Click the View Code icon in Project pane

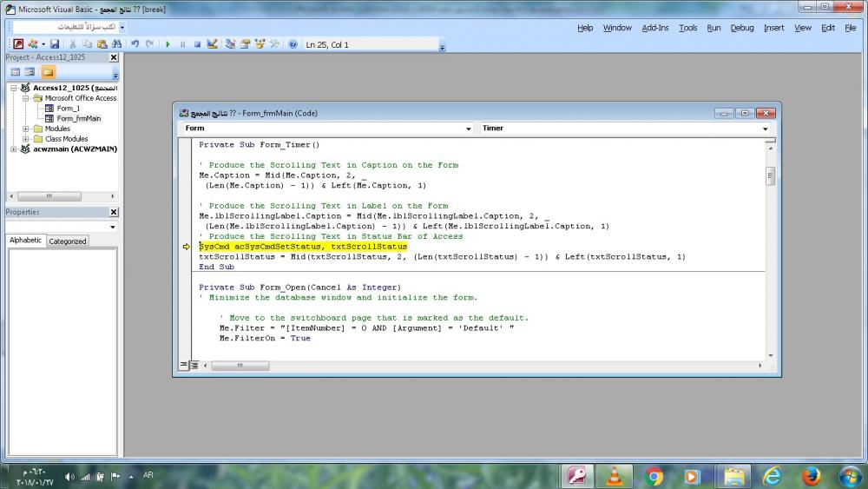click(16, 72)
